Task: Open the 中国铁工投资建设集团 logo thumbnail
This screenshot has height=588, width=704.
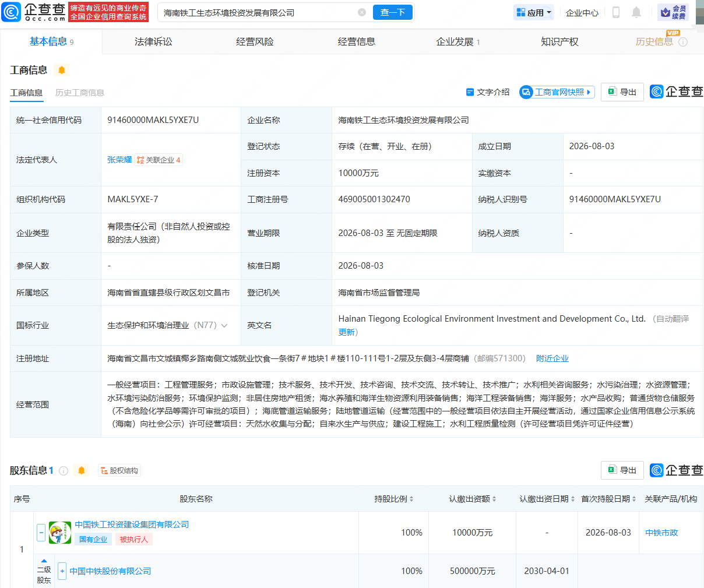Action: (60, 533)
